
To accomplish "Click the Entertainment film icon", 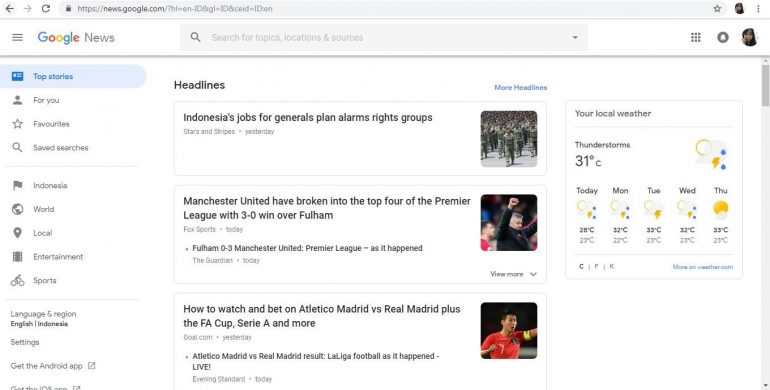I will [x=18, y=256].
